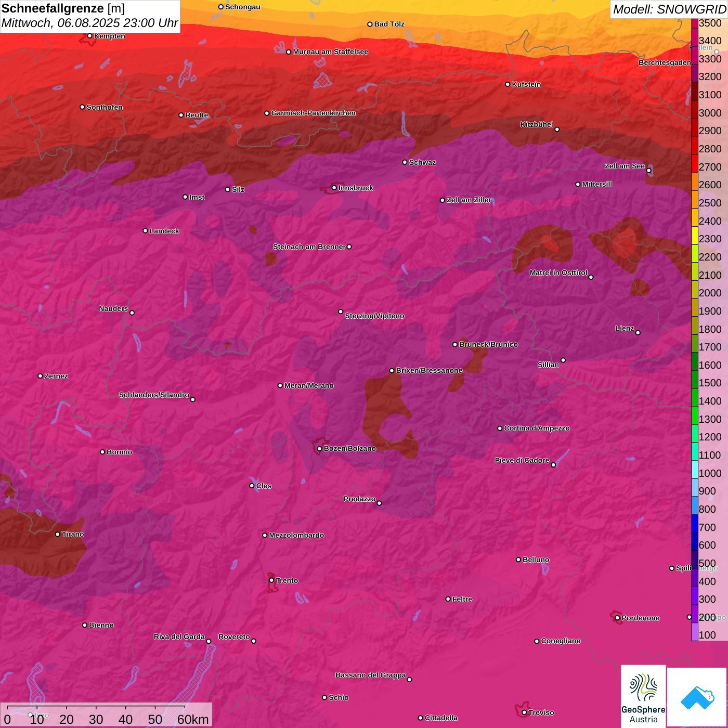Click the 60km scale bar label
Screen dimensions: 728x728
tap(193, 719)
